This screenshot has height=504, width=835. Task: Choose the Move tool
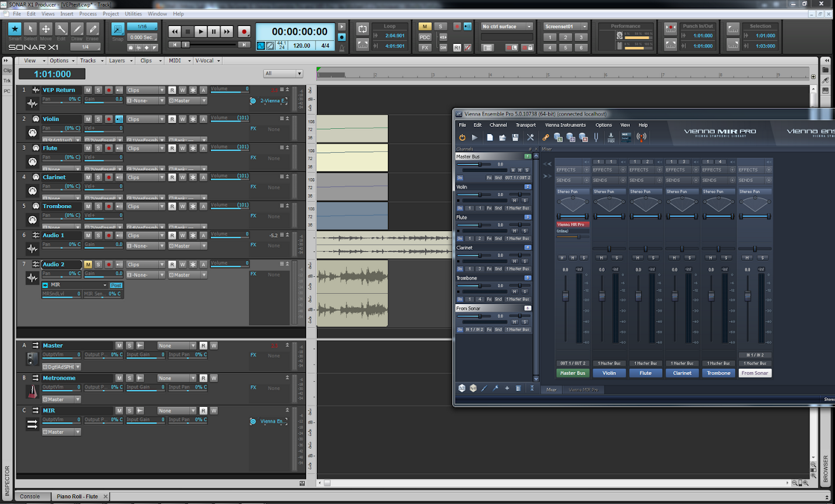coord(46,29)
